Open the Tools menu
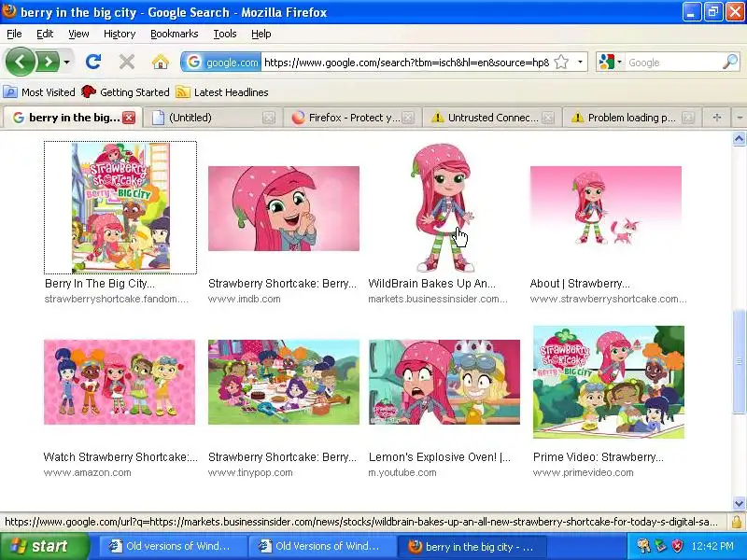747x560 pixels. (225, 34)
